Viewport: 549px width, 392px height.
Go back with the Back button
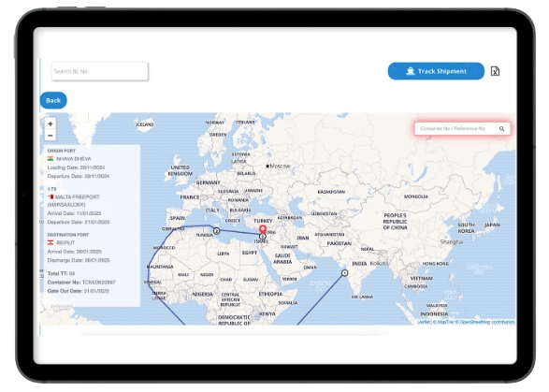tap(53, 100)
